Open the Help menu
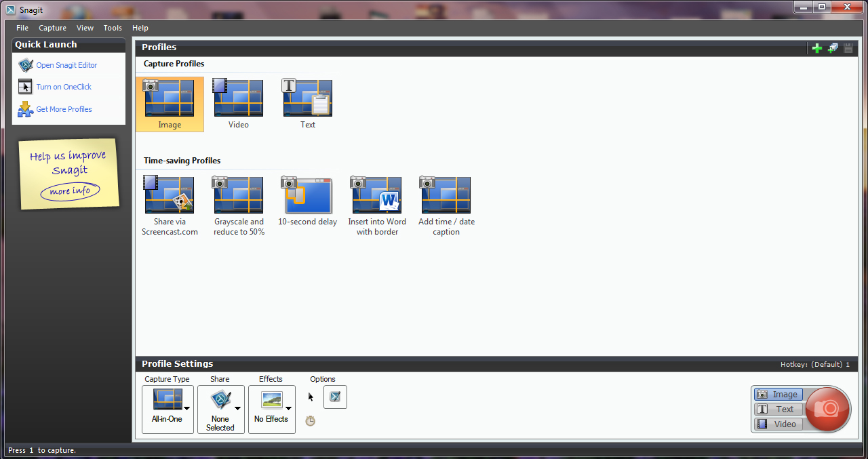 [140, 28]
